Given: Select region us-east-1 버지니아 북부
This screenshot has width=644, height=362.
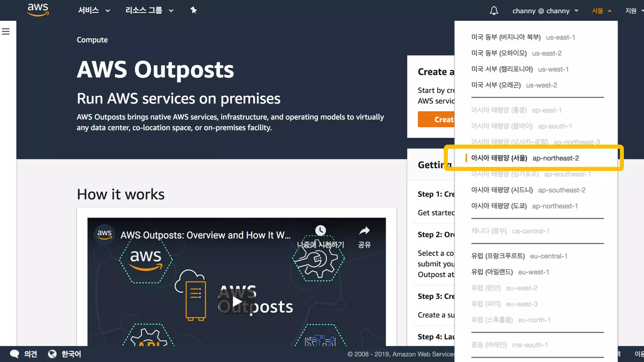Looking at the screenshot, I should [523, 37].
